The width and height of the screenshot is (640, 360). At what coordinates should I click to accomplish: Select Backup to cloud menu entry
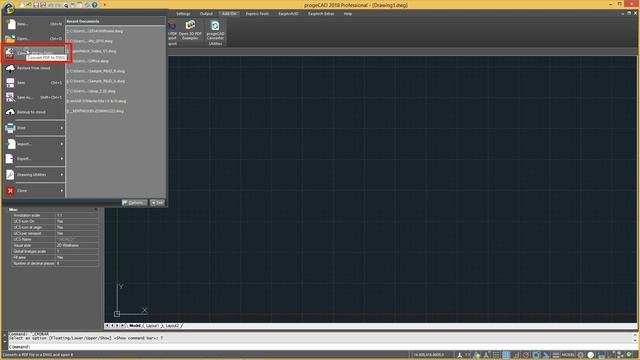(x=35, y=112)
